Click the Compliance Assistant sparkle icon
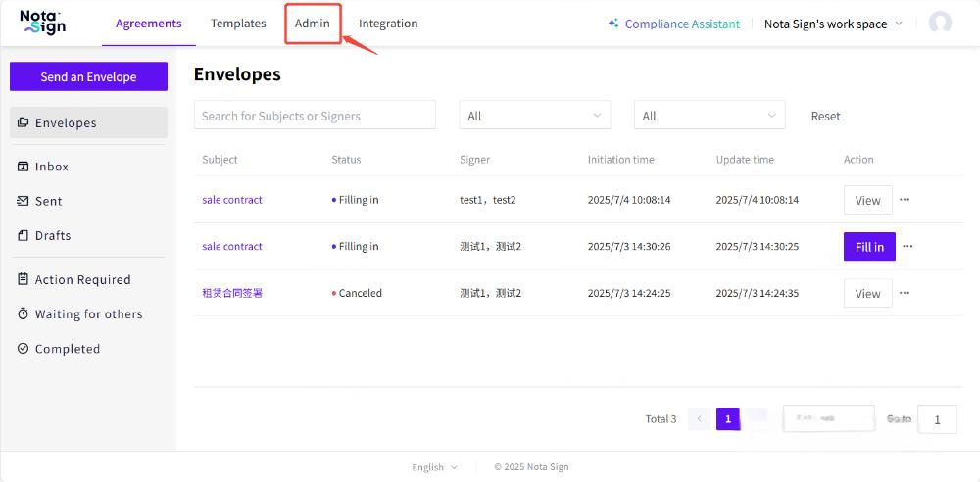This screenshot has height=482, width=980. [613, 24]
